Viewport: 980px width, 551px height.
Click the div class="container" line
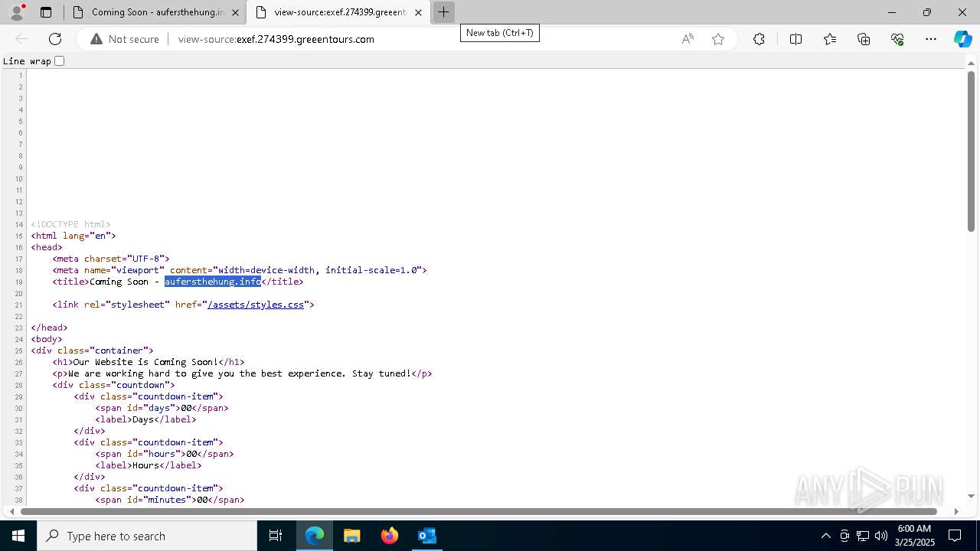(x=92, y=350)
